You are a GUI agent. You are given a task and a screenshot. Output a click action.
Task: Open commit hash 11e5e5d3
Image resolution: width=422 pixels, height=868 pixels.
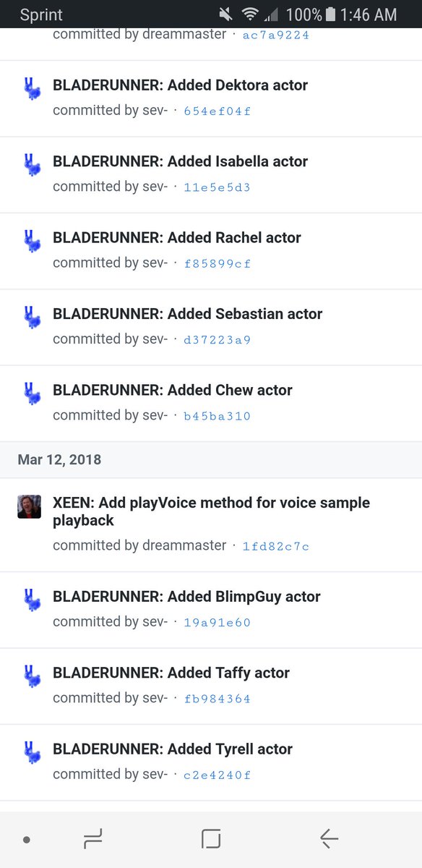coord(218,187)
